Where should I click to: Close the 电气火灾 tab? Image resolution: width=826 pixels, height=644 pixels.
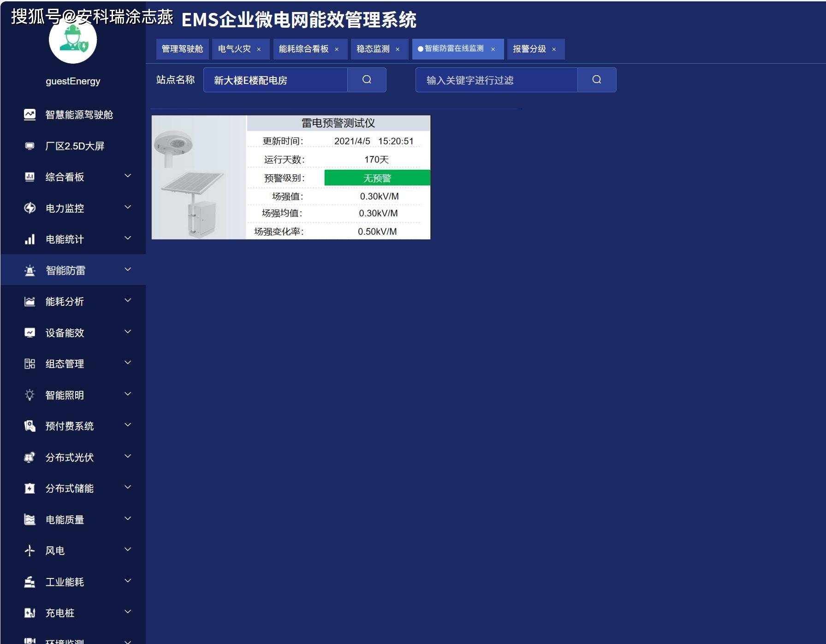point(259,49)
